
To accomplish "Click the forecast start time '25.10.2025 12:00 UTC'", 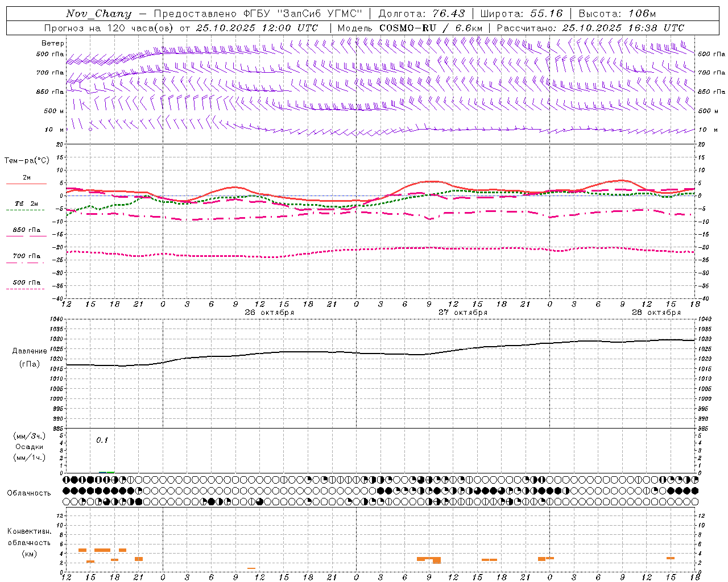I will click(x=257, y=28).
